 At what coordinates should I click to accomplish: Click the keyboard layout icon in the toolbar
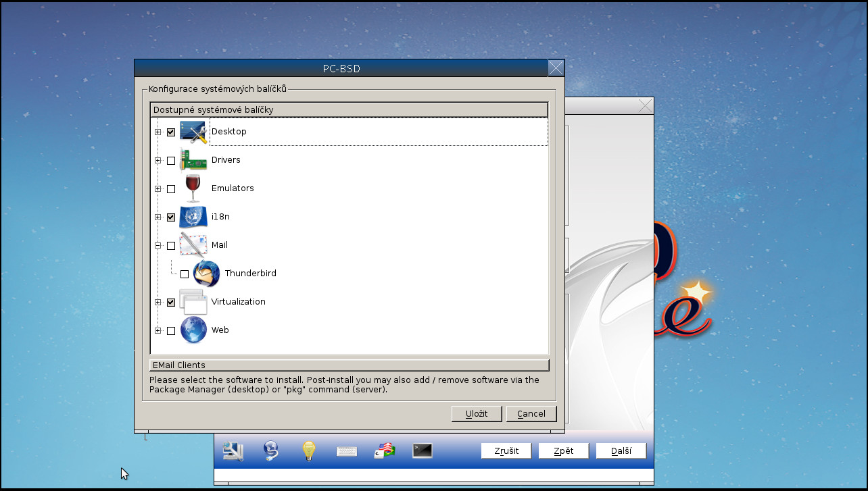(x=347, y=450)
